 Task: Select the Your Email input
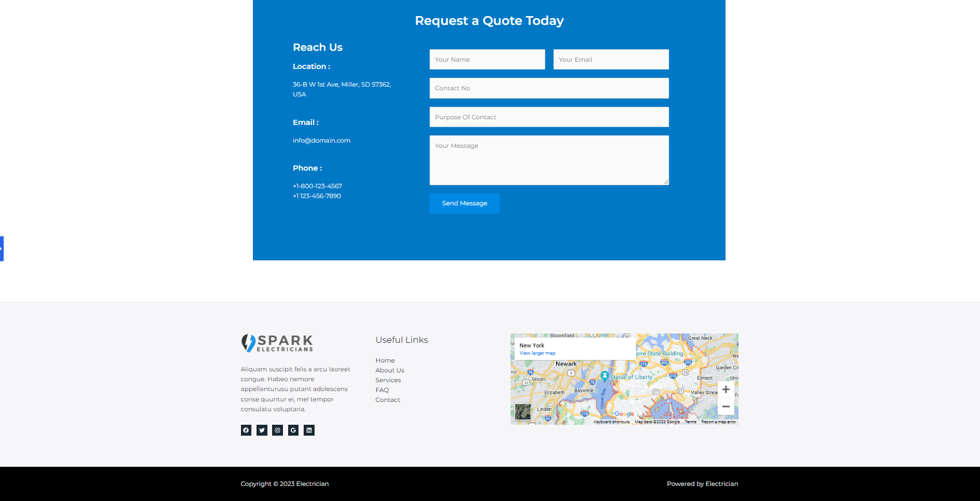(610, 60)
